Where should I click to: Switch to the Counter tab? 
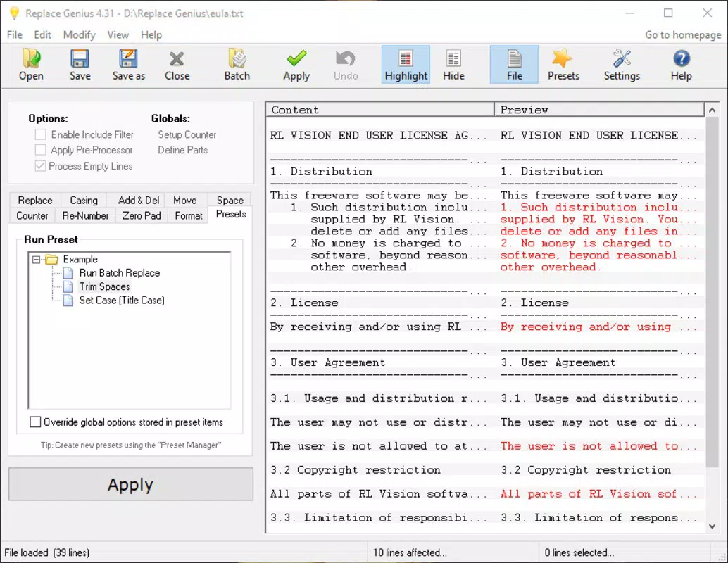(x=32, y=216)
